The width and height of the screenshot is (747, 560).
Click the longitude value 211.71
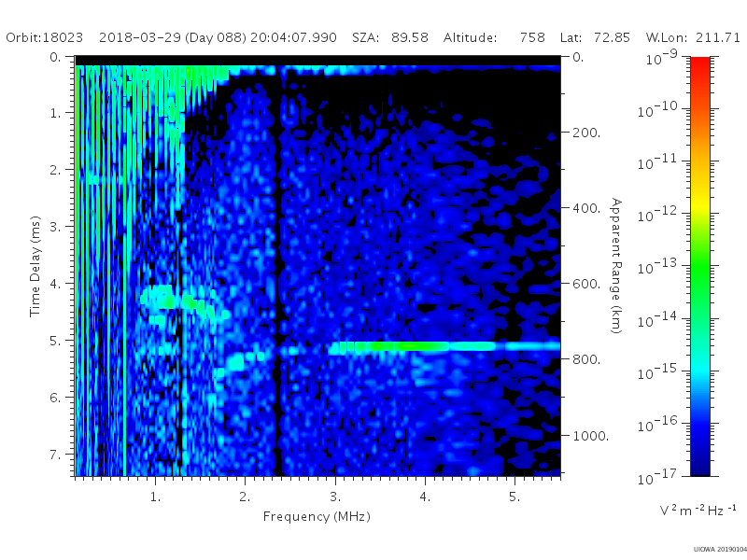click(718, 37)
